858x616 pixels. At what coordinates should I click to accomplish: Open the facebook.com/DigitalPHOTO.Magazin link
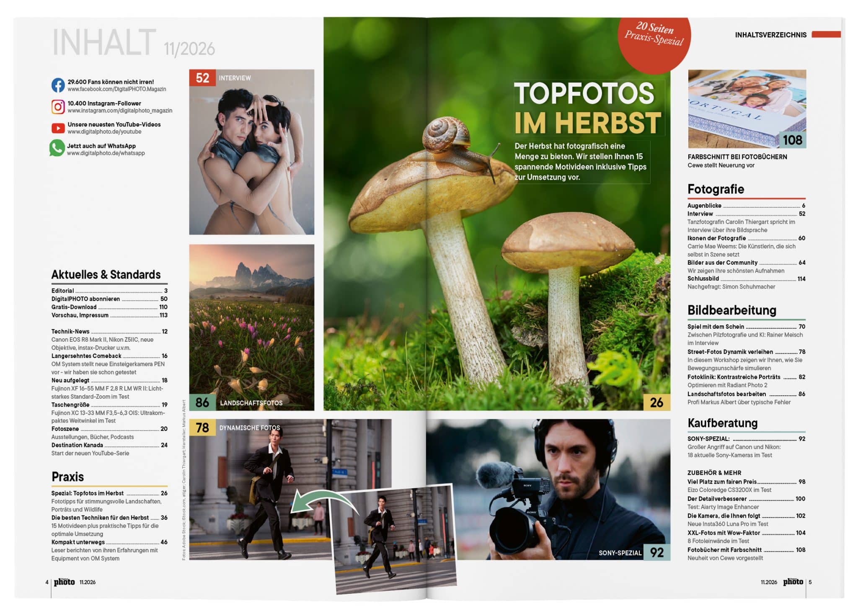(x=117, y=89)
